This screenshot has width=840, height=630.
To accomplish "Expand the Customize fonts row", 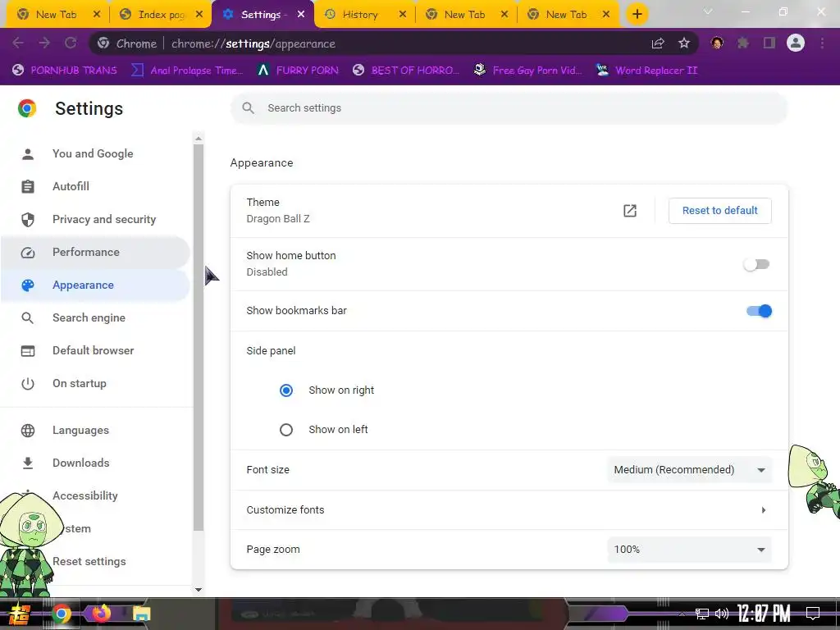I will click(509, 510).
